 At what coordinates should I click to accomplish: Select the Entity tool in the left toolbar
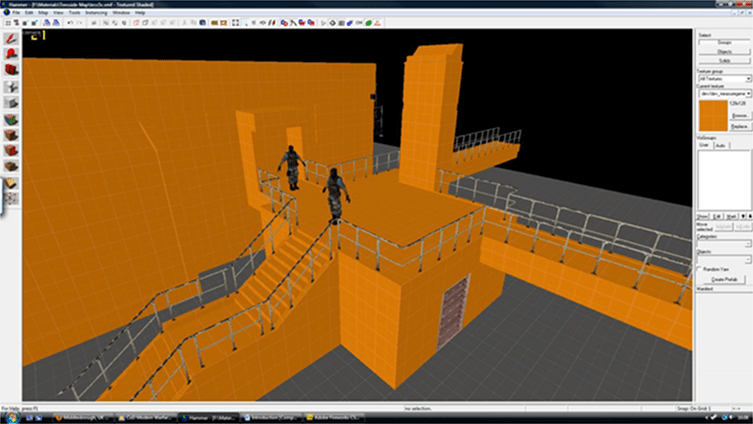[11, 86]
